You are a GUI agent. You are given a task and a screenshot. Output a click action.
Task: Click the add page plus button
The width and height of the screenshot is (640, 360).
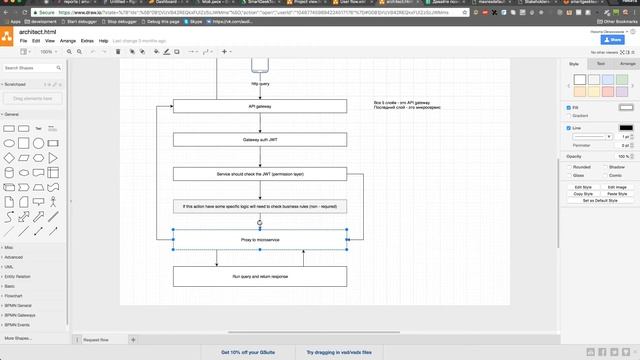point(133,340)
